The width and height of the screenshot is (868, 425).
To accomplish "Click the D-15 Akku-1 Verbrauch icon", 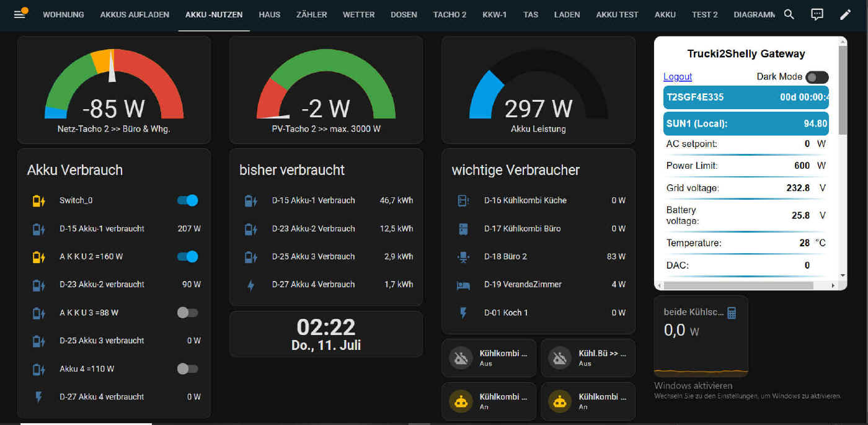I will 250,200.
